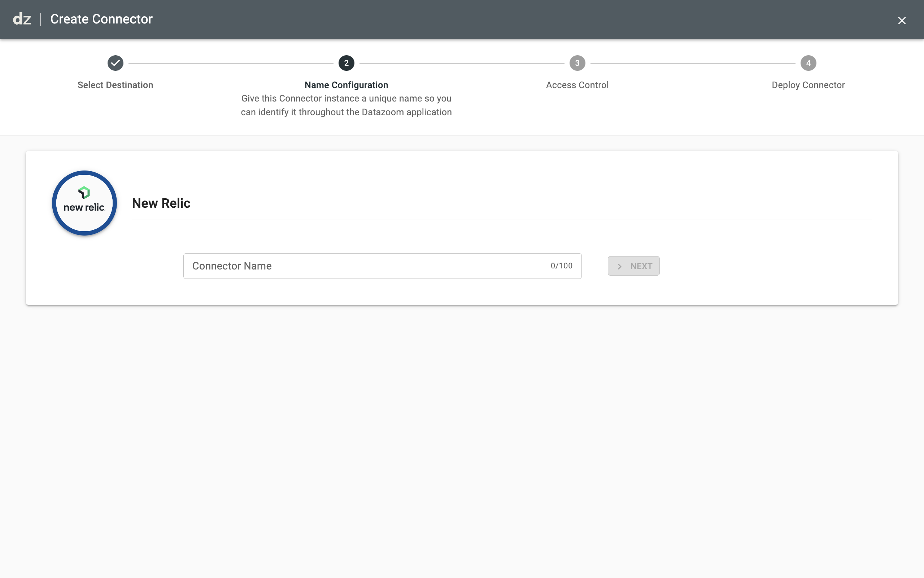The image size is (924, 578).
Task: Focus the Connector Name input field
Action: point(382,266)
